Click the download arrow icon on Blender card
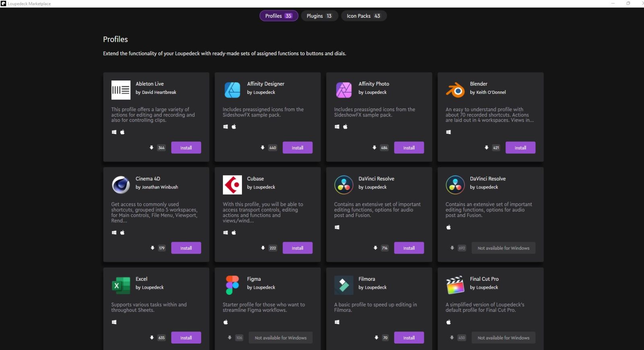The width and height of the screenshot is (644, 350). (486, 148)
